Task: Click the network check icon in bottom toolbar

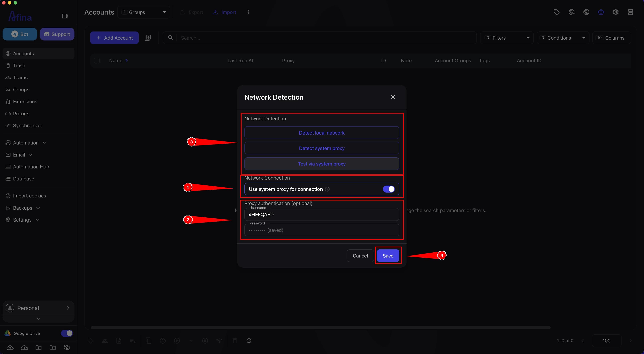Action: click(219, 340)
